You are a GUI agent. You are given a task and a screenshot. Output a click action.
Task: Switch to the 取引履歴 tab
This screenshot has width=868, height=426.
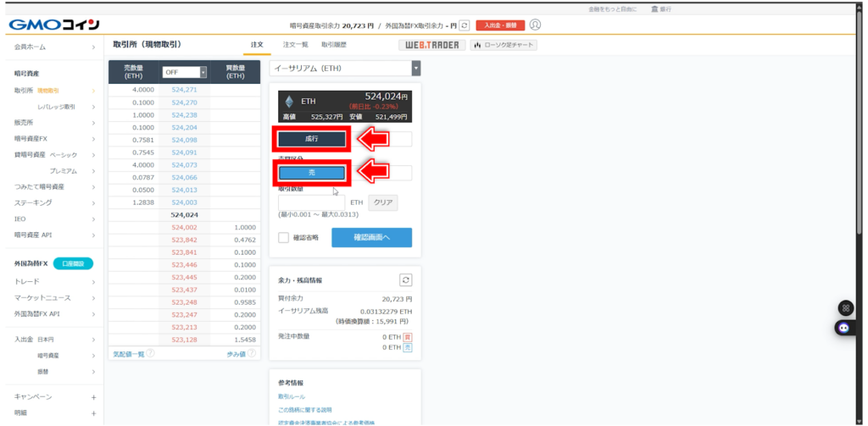tap(333, 45)
